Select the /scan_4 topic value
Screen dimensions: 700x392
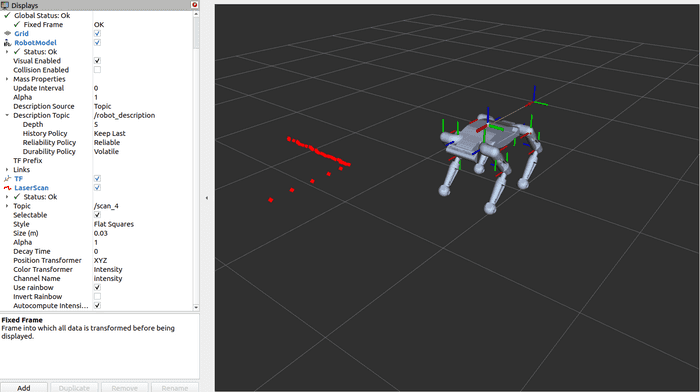point(106,206)
